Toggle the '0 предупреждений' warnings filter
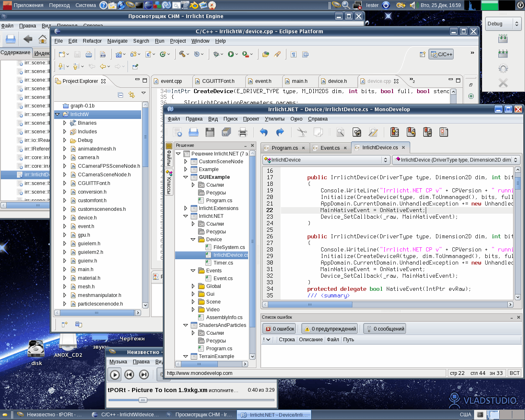525x420 pixels. (330, 329)
